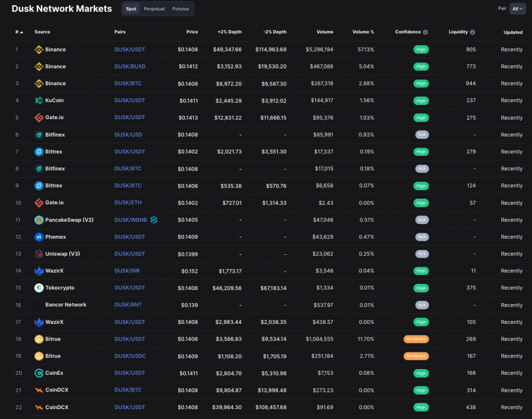This screenshot has height=419, width=532.
Task: Click the Bittrex logo in row 7
Action: pyautogui.click(x=38, y=152)
